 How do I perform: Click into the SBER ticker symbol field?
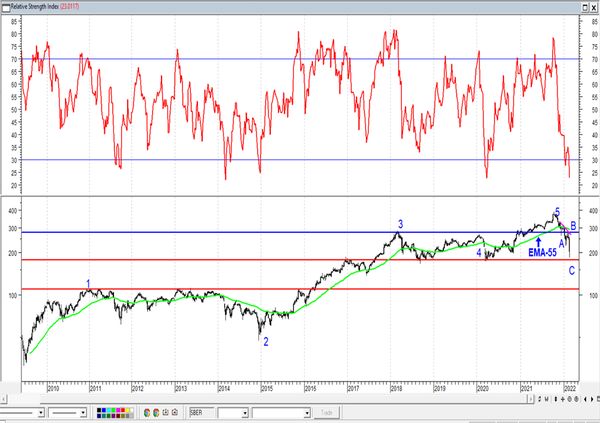[202, 413]
